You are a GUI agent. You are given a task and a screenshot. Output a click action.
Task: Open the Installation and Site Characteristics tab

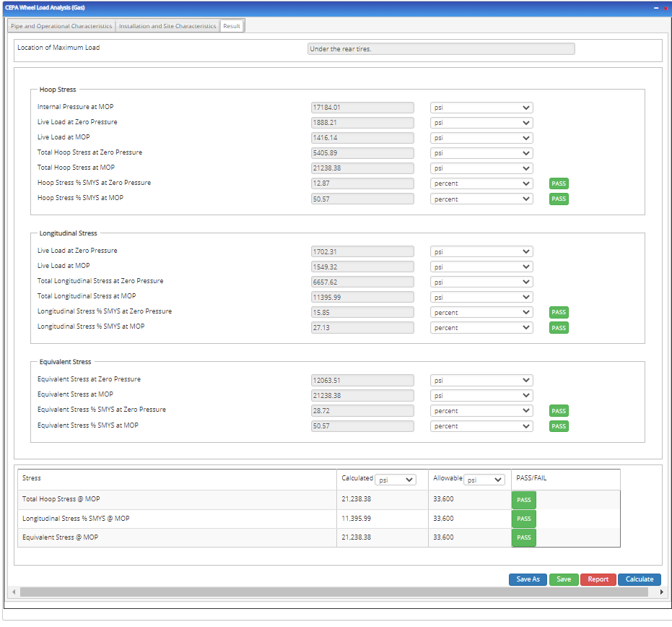click(165, 25)
